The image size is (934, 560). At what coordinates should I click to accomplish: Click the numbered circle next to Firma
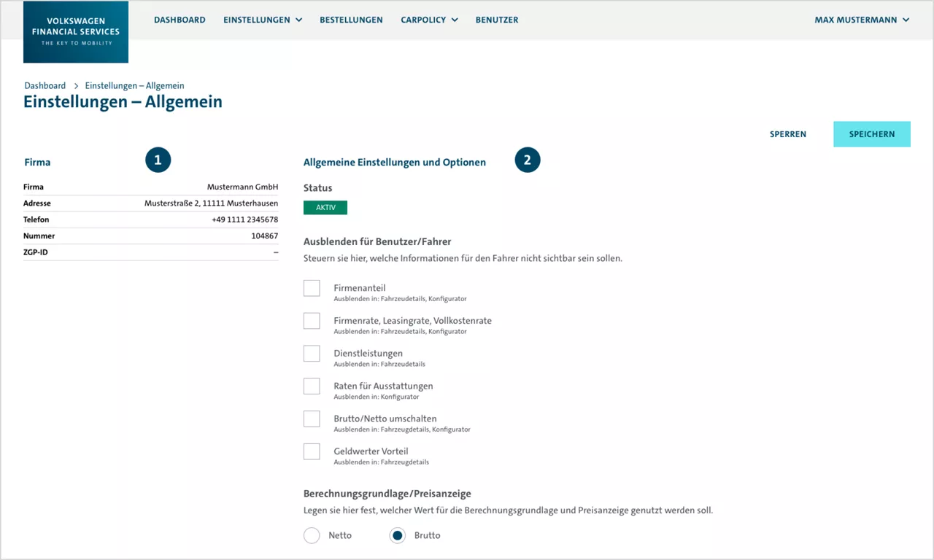point(158,160)
